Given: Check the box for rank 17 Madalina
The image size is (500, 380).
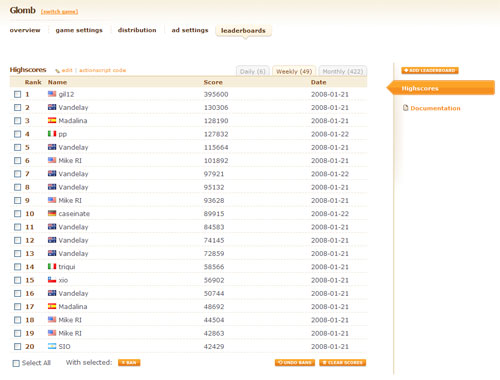Looking at the screenshot, I should [x=17, y=306].
